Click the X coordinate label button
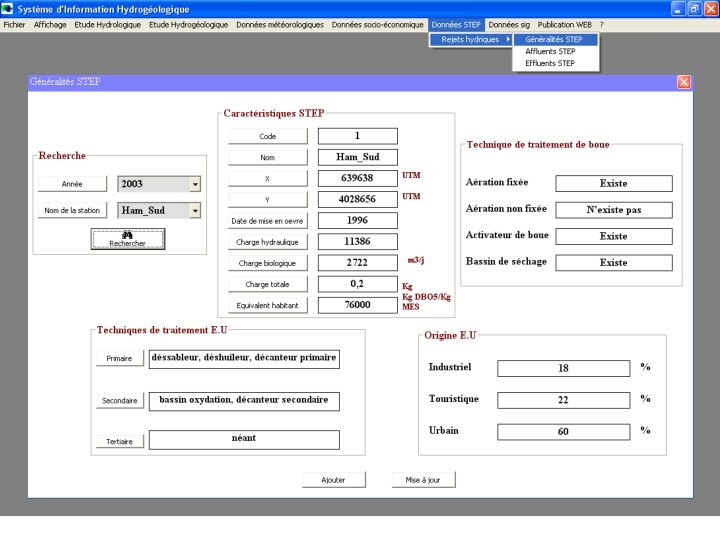The height and width of the screenshot is (540, 720). 268,179
